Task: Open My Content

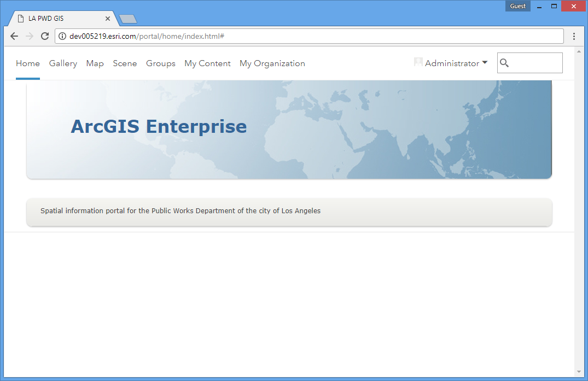Action: 207,63
